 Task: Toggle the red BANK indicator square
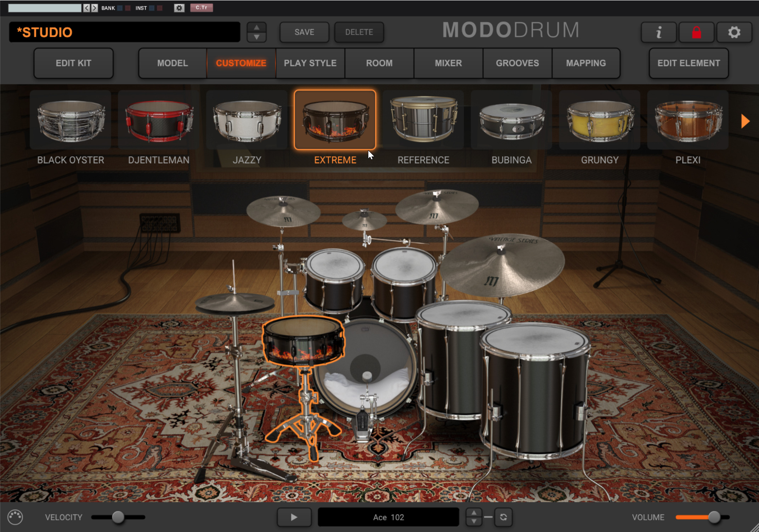128,8
